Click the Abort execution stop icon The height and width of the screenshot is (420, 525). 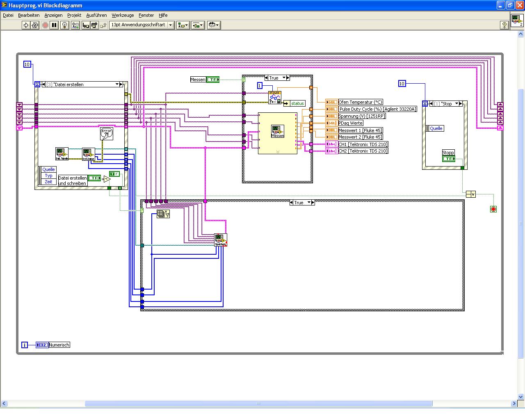[45, 25]
